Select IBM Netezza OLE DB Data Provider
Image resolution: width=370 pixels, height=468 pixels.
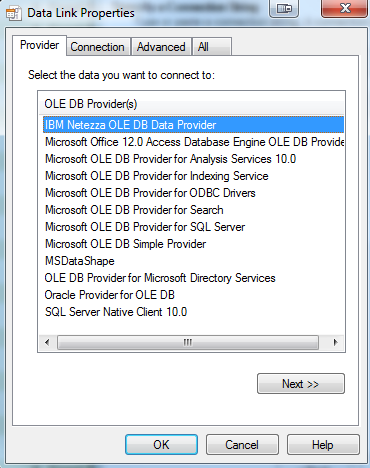(x=193, y=125)
